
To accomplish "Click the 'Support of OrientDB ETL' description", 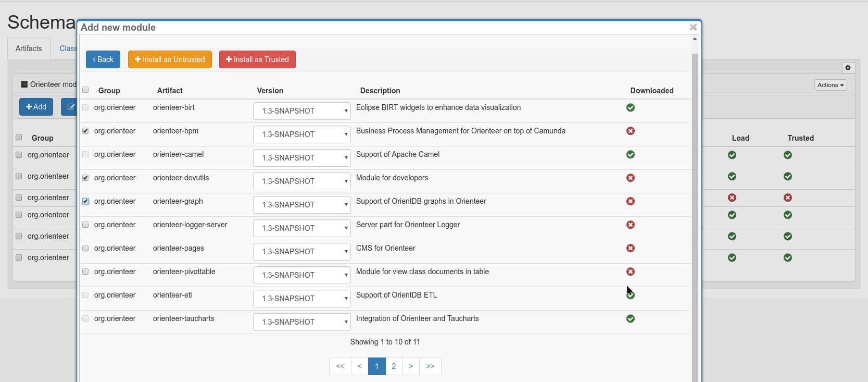I will (x=396, y=295).
